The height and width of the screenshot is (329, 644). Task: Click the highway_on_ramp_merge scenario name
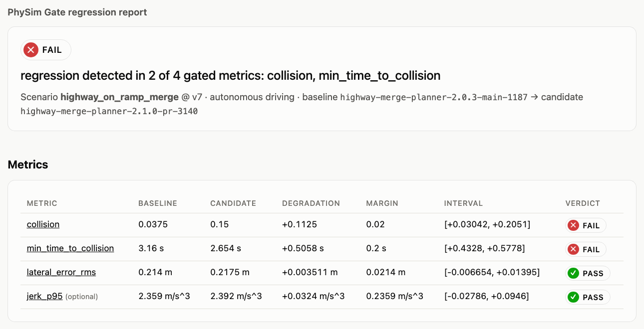[x=119, y=97]
